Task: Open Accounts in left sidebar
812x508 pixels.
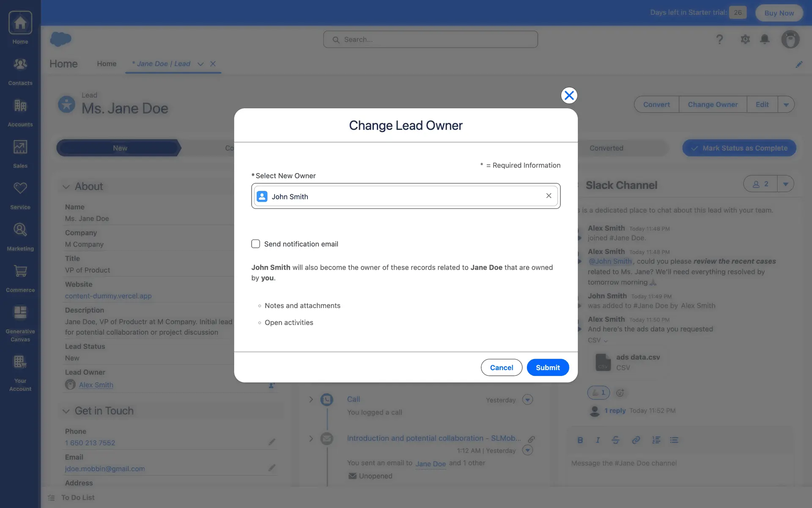Action: point(20,112)
